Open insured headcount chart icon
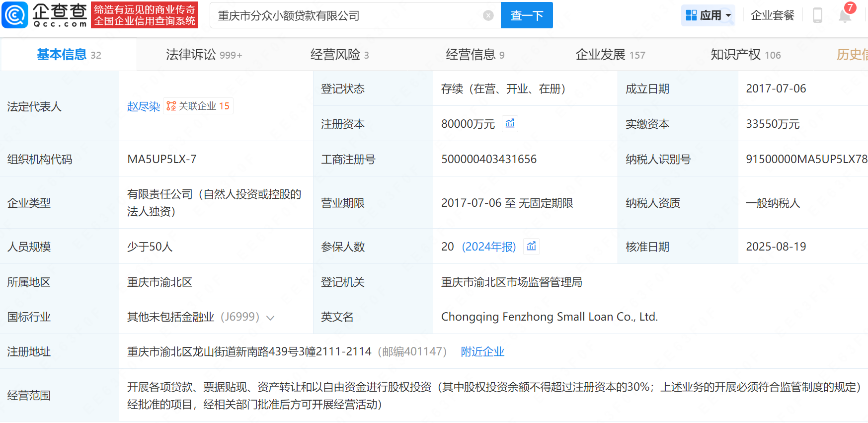The width and height of the screenshot is (868, 423). click(532, 246)
